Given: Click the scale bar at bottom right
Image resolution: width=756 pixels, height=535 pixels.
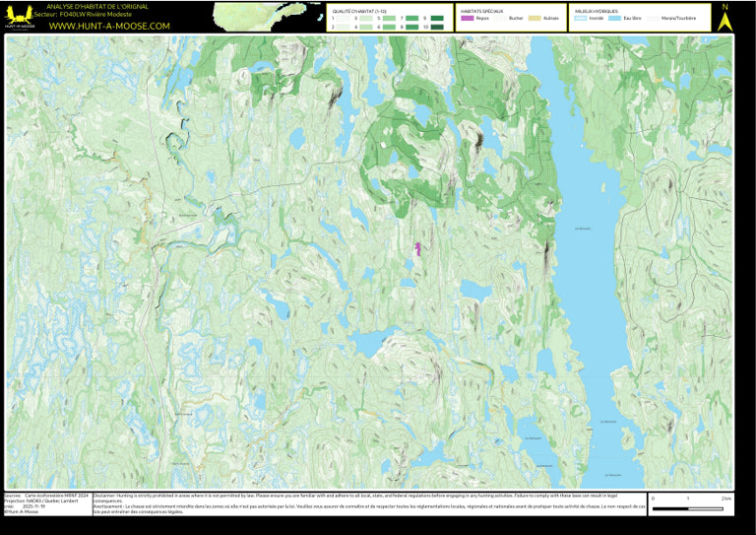Looking at the screenshot, I should (x=687, y=508).
